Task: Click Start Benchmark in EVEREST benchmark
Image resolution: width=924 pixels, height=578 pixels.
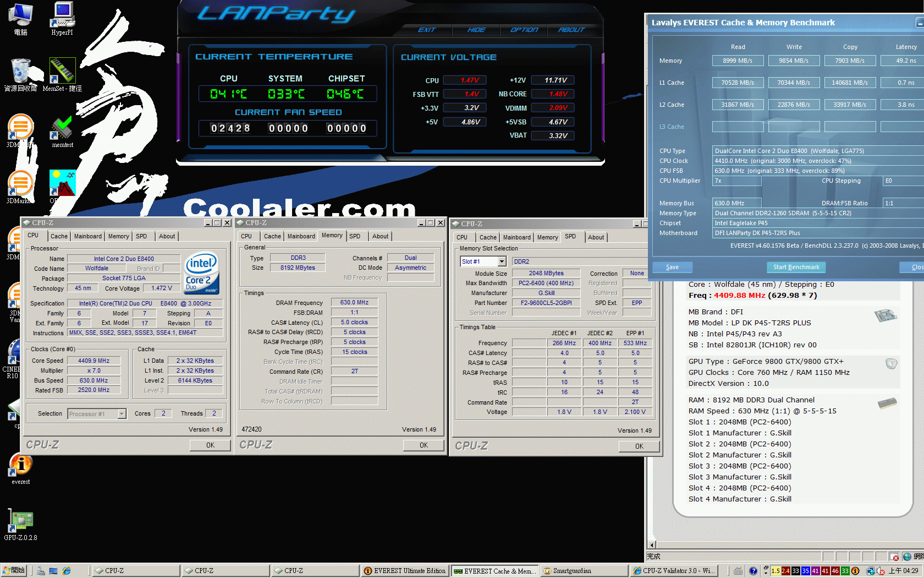Action: [x=796, y=267]
